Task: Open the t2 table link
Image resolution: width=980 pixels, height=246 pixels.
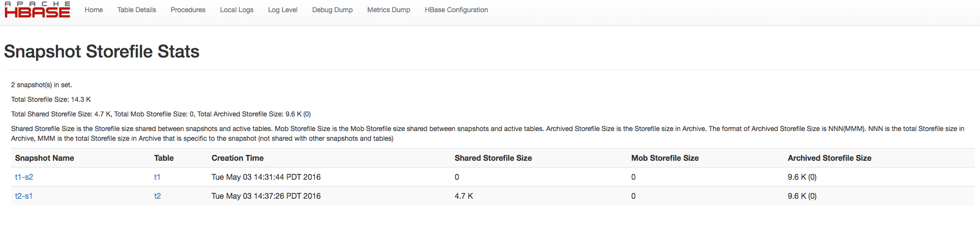Action: (x=157, y=196)
